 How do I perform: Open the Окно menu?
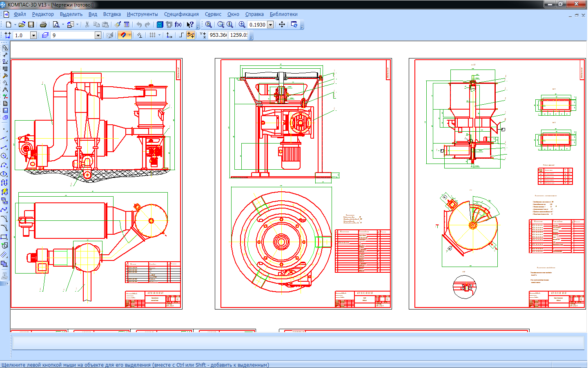click(x=233, y=14)
